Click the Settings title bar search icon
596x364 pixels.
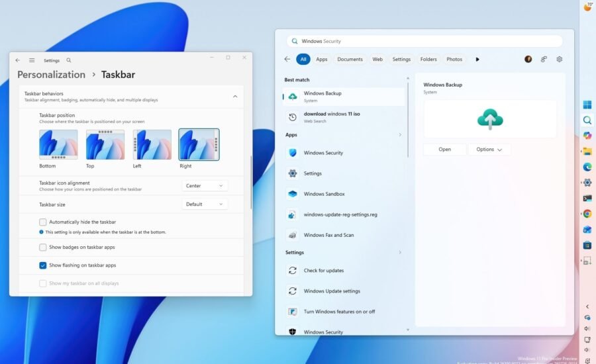tap(69, 60)
